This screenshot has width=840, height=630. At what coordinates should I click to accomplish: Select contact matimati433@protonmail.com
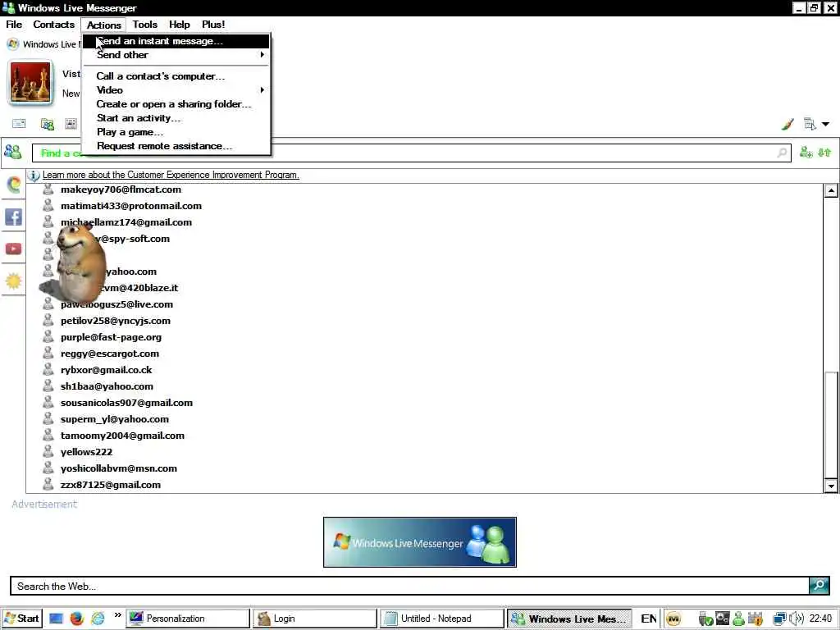pos(131,206)
